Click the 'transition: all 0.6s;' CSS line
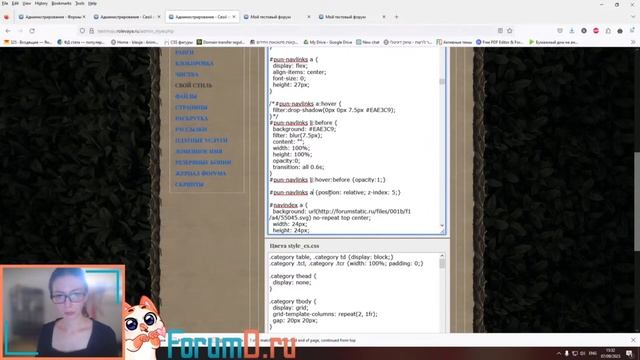640x360 pixels. coord(298,167)
